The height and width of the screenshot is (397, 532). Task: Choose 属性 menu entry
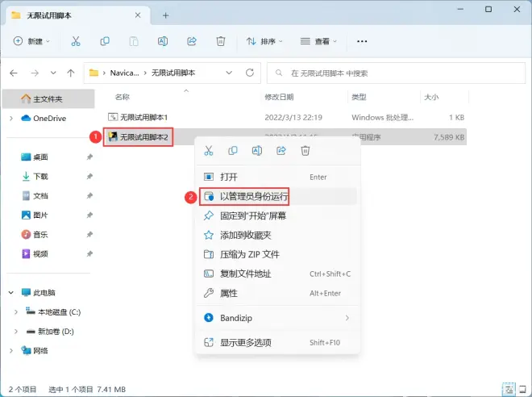(277, 293)
